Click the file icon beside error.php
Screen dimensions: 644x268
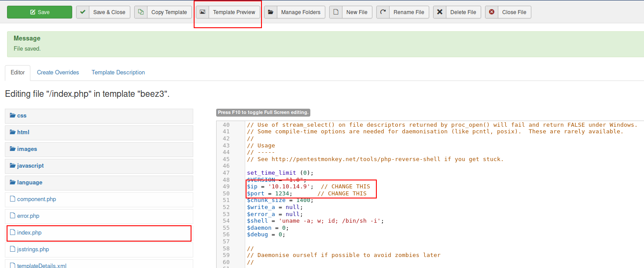[13, 216]
